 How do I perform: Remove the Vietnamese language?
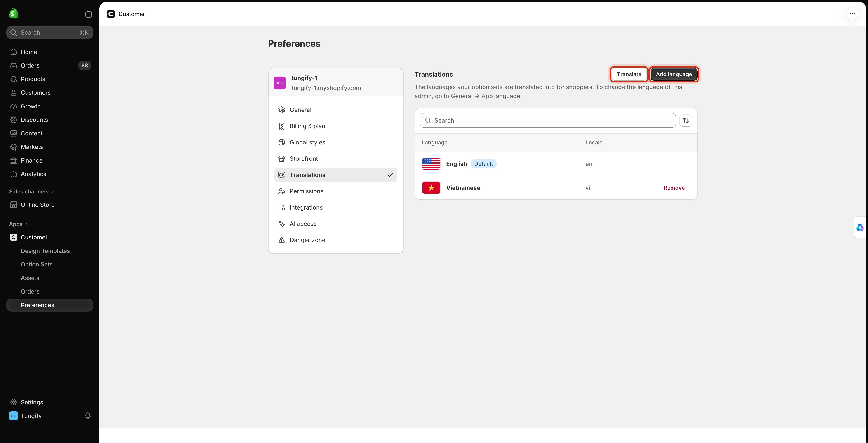[674, 188]
